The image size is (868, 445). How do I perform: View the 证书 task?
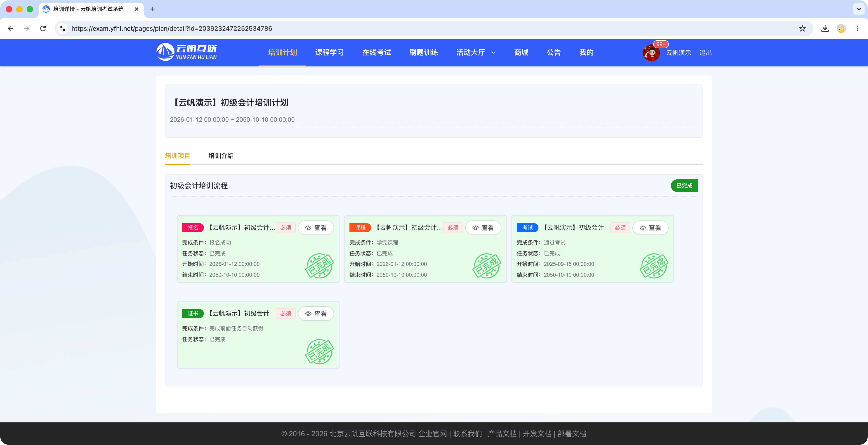coord(316,314)
